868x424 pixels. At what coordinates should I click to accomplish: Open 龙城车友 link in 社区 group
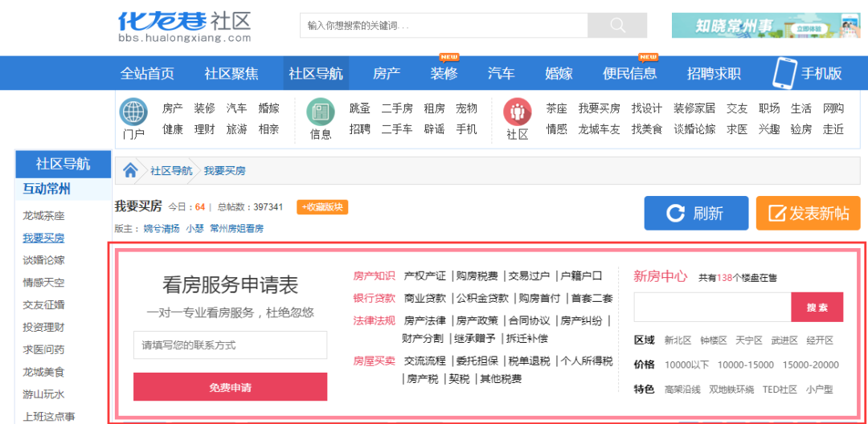599,129
